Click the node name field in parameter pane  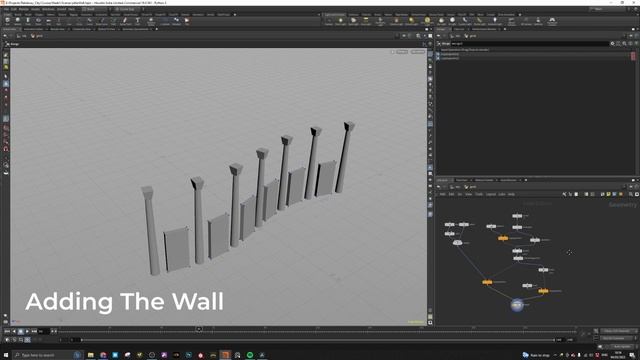coord(530,43)
